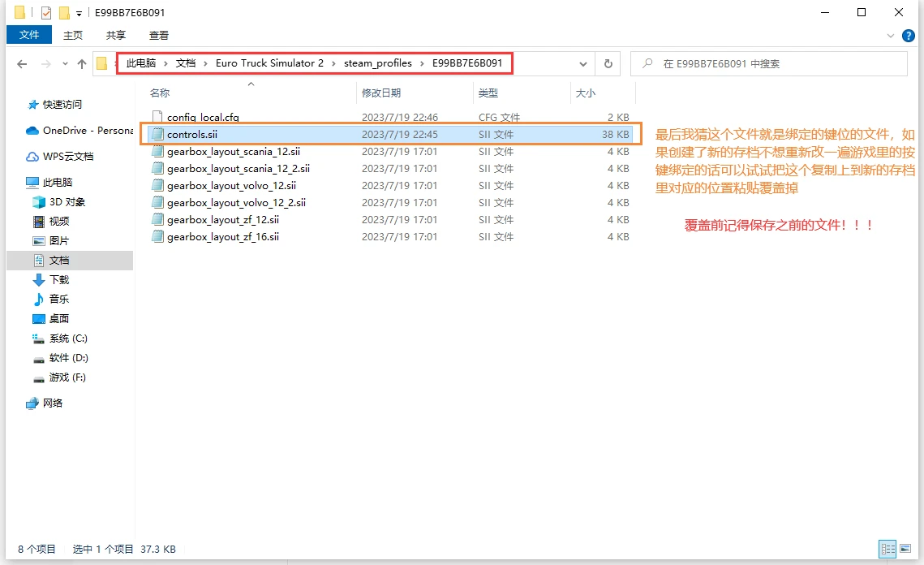Open the 查看 ribbon tab

(x=159, y=36)
